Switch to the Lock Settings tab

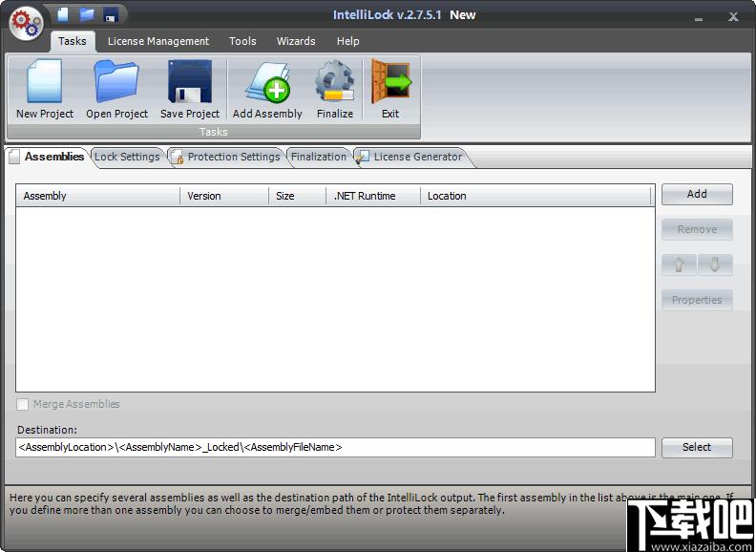point(127,158)
